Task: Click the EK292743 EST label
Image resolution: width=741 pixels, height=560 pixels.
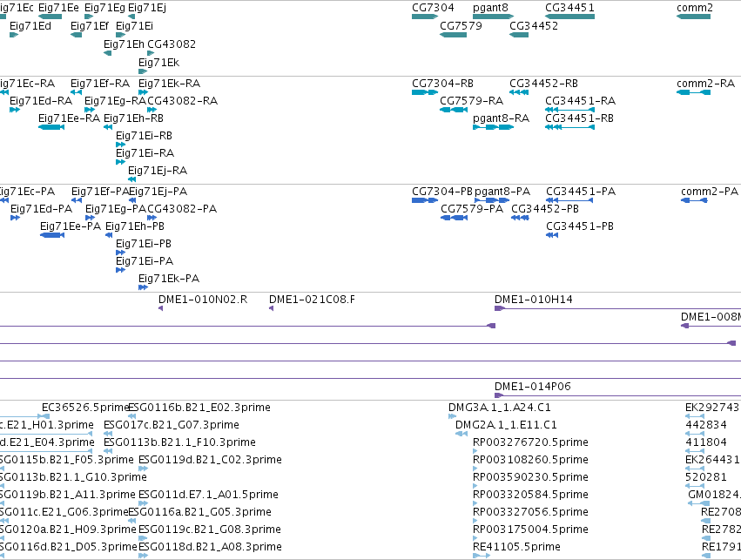Action: [712, 408]
